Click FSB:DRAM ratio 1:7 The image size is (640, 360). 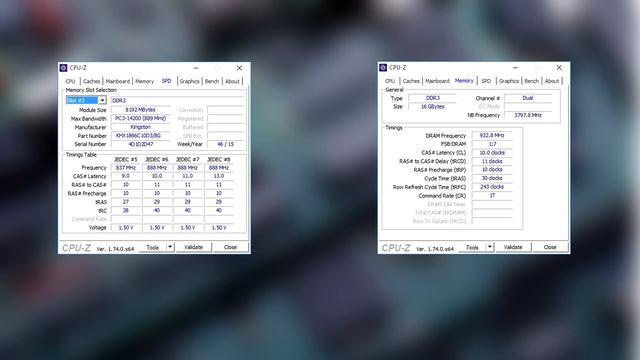[492, 144]
